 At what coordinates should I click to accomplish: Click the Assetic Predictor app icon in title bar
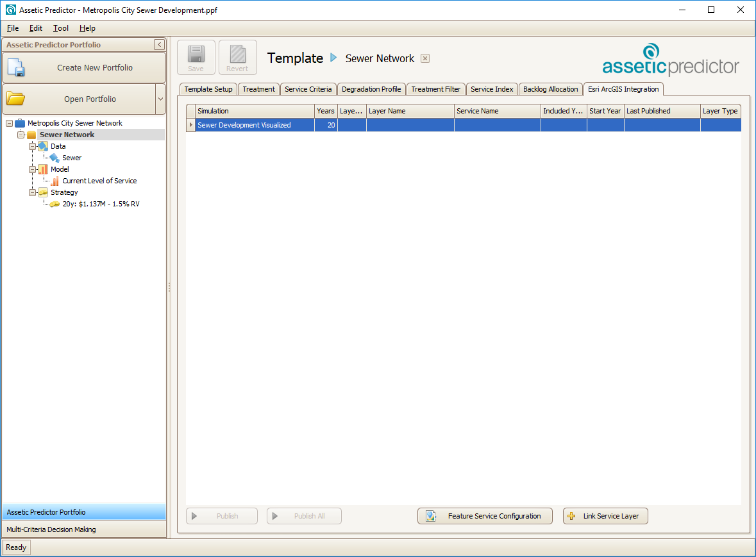[x=11, y=10]
